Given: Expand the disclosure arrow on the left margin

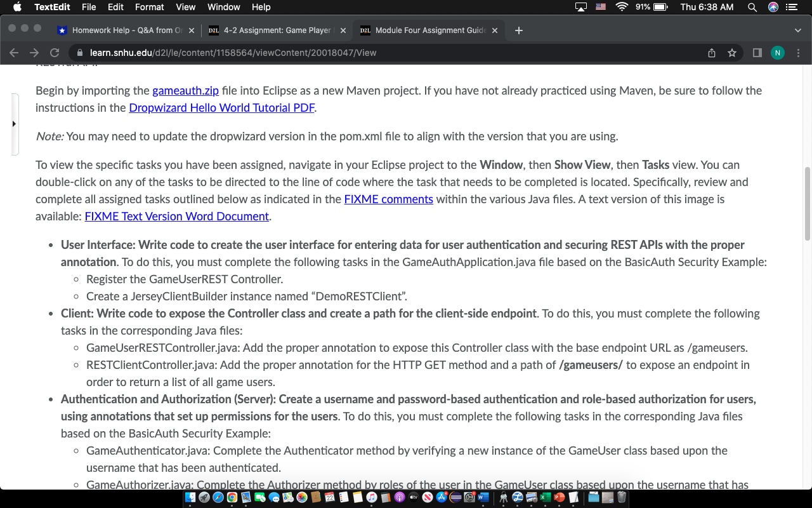Looking at the screenshot, I should (x=15, y=124).
